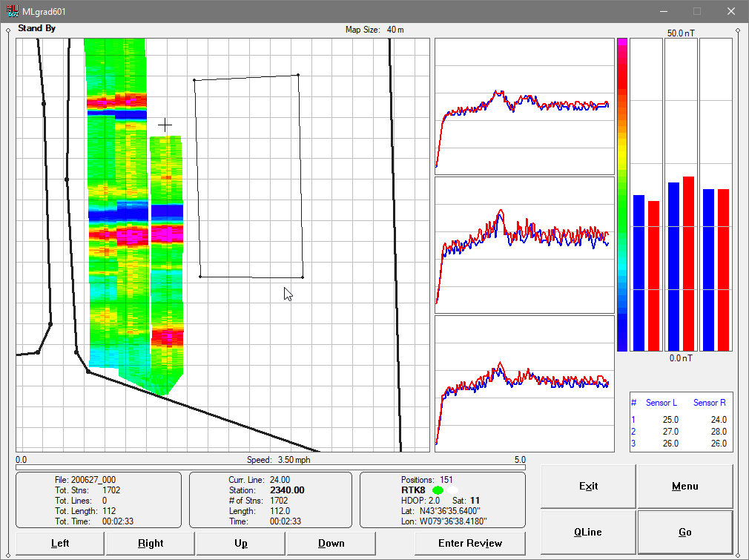Viewport: 749px width, 560px height.
Task: Click the bottom sensor profile graph
Action: pyautogui.click(x=524, y=383)
